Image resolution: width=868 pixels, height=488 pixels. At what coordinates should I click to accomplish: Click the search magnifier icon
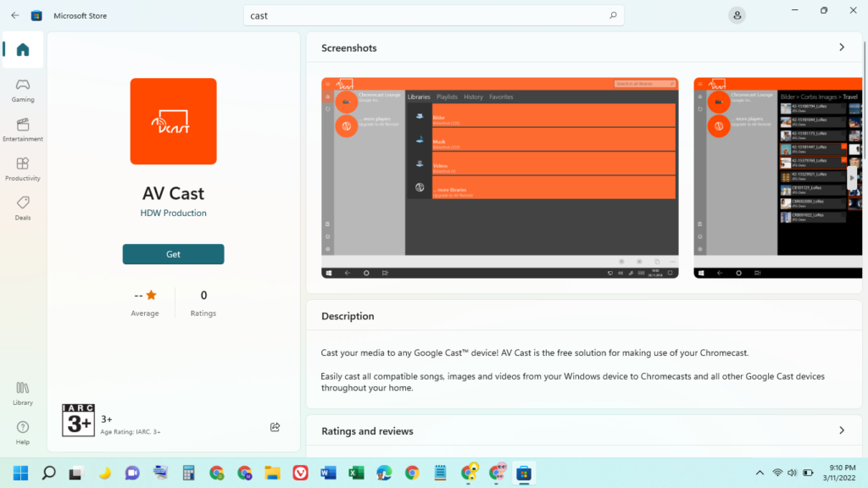click(613, 15)
